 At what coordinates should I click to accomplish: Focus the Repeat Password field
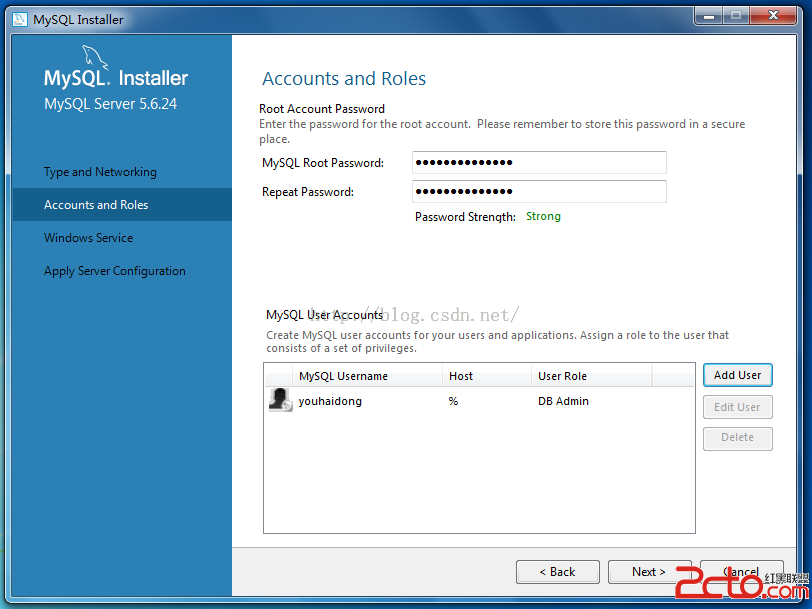(x=539, y=192)
